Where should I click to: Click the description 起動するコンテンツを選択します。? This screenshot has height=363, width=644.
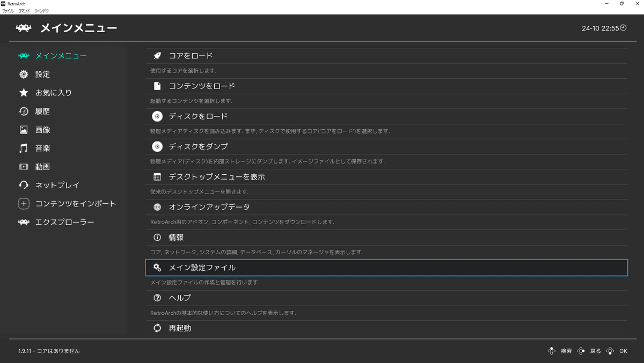click(191, 101)
